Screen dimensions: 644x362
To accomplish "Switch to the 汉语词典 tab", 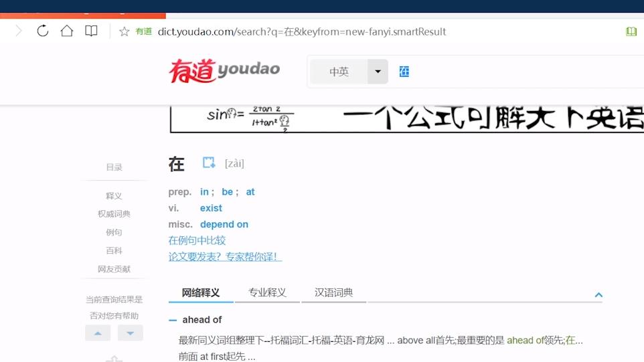I will (x=333, y=292).
